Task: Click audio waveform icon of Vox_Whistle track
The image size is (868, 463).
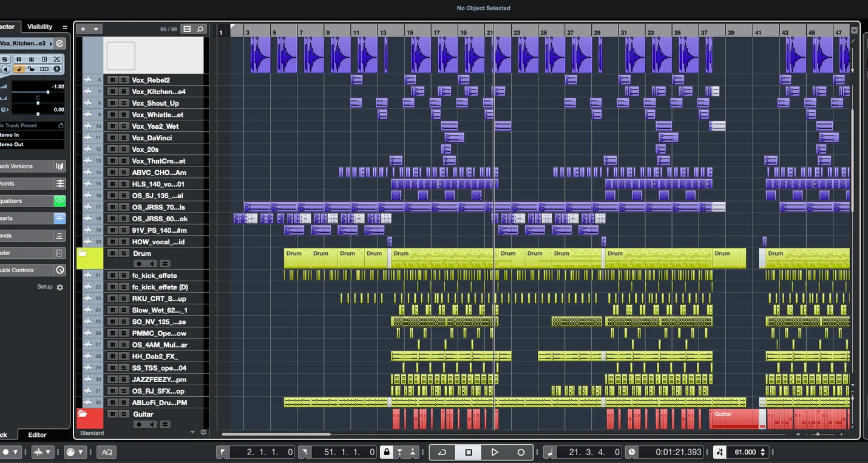Action: click(x=88, y=114)
